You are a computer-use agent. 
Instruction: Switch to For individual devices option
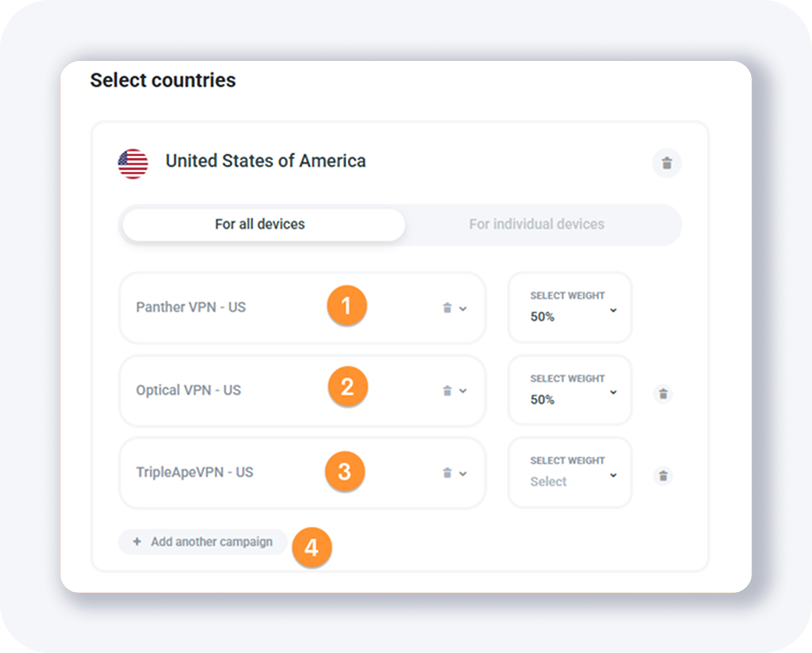click(x=537, y=224)
